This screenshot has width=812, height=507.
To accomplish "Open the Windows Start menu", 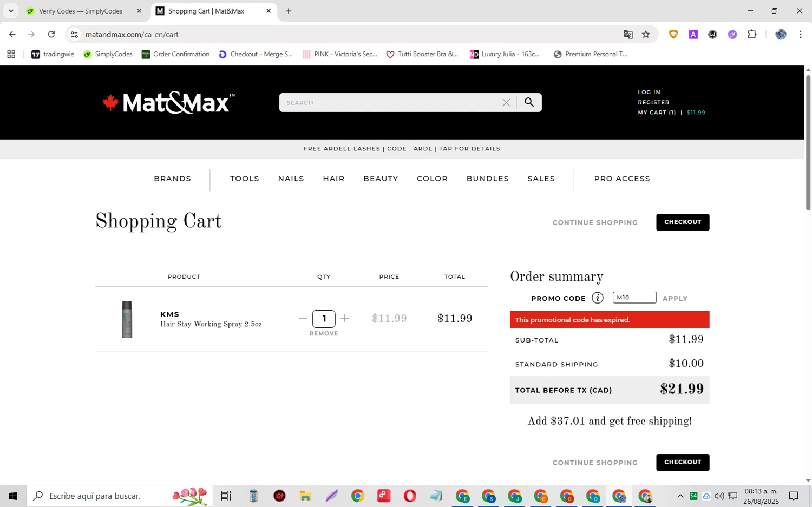I will pos(13,496).
